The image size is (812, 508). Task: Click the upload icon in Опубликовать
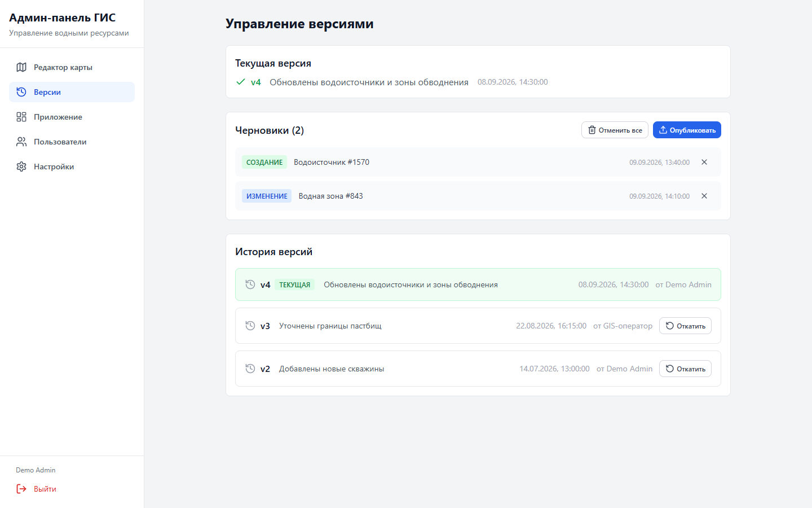tap(663, 130)
